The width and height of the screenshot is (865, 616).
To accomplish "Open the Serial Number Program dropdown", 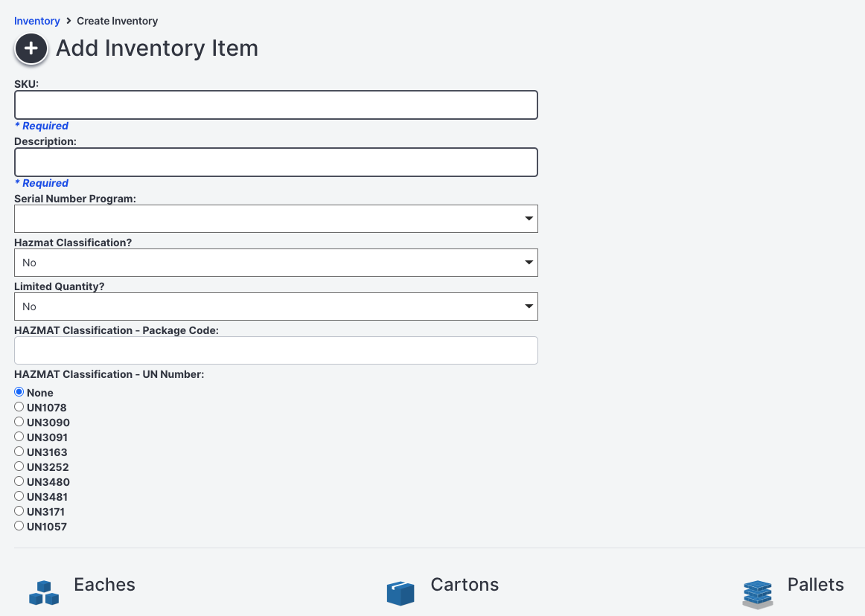I will coord(275,219).
